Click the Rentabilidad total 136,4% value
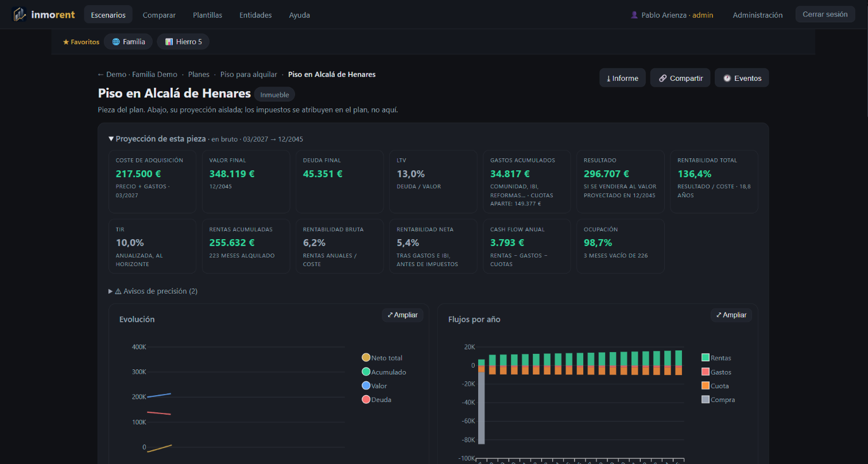 [695, 174]
